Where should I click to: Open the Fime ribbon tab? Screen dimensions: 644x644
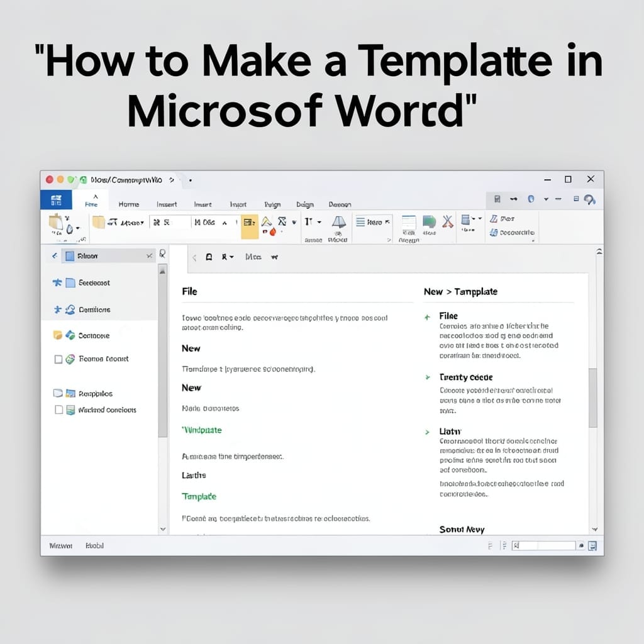91,201
